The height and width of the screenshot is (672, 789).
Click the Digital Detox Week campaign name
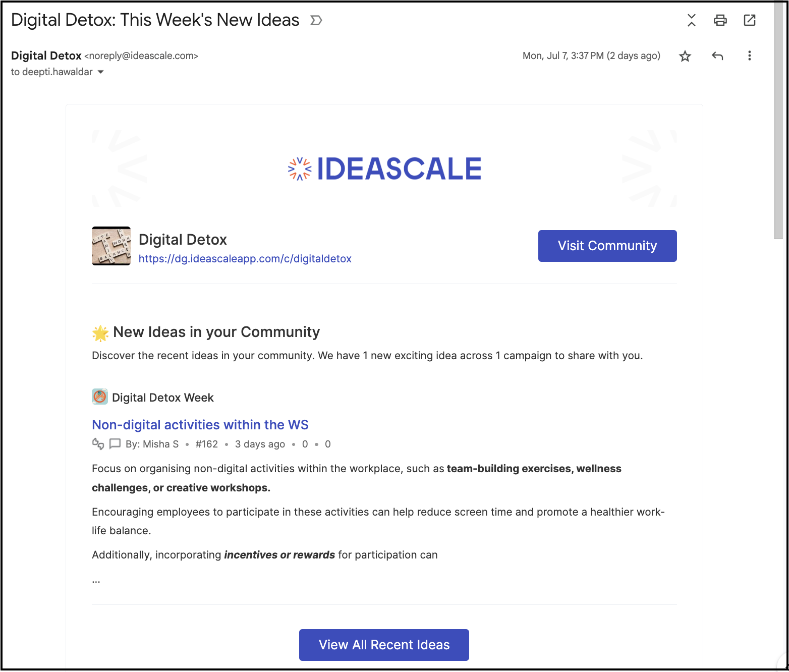(163, 398)
